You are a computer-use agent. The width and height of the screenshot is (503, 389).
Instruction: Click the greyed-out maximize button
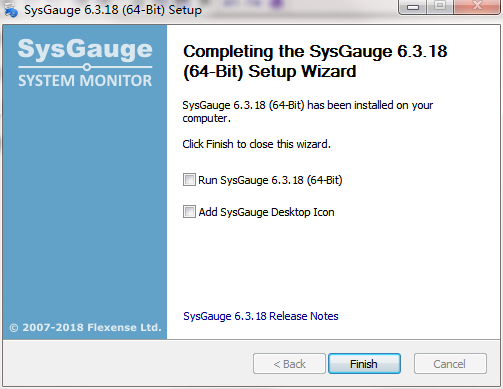pos(440,6)
